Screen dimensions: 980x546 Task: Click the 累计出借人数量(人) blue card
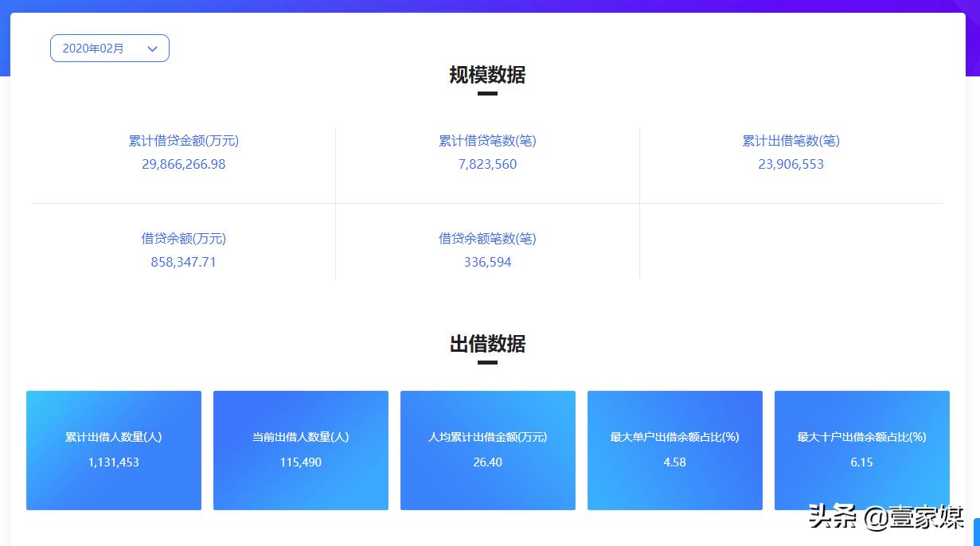pos(113,450)
